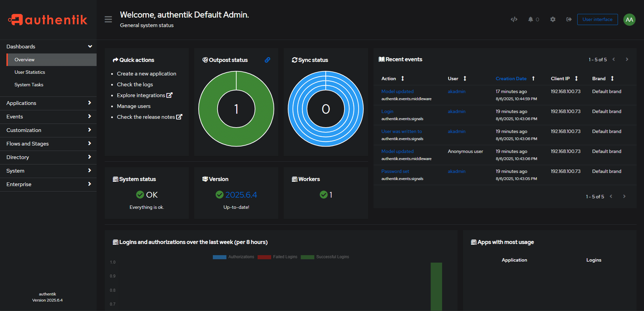The height and width of the screenshot is (311, 644).
Task: Open User Statistics dashboard
Action: (52, 72)
